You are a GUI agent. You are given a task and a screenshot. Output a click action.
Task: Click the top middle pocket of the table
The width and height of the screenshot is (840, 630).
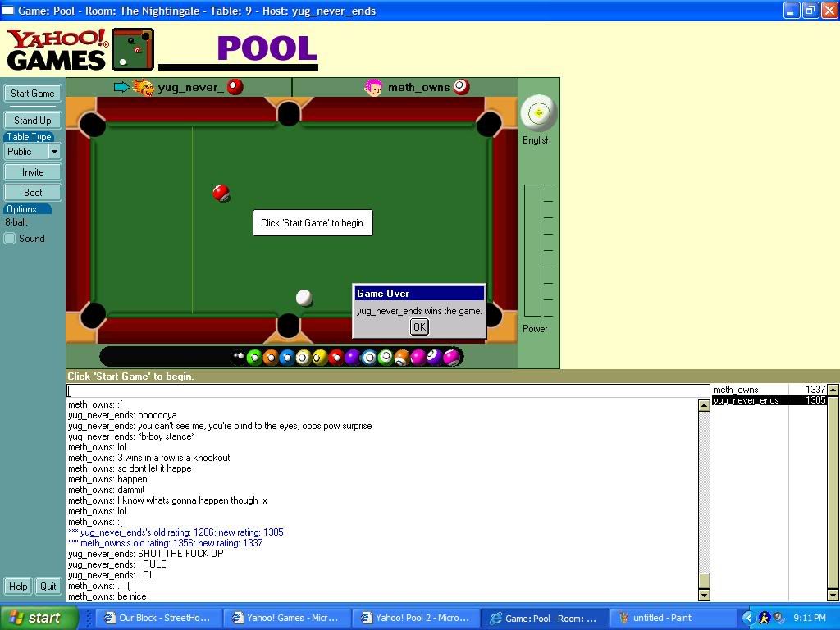[x=288, y=113]
